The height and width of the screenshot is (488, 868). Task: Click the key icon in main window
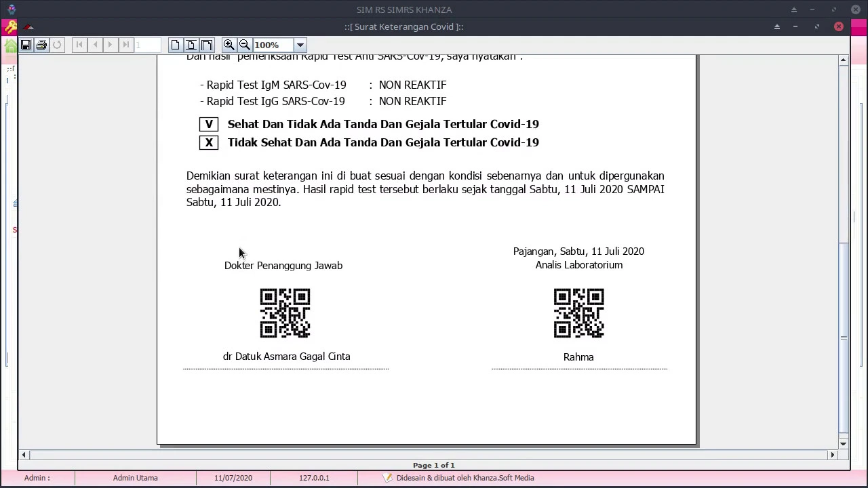point(9,27)
